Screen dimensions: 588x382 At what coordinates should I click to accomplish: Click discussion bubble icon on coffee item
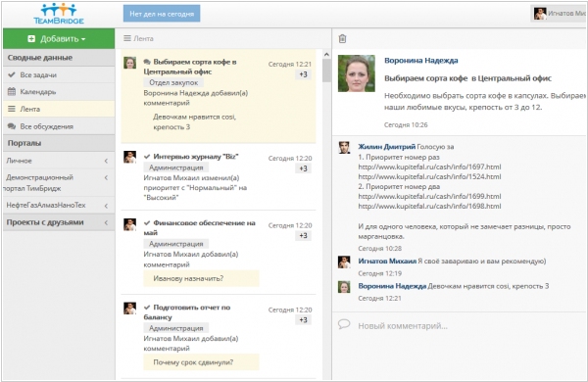147,62
